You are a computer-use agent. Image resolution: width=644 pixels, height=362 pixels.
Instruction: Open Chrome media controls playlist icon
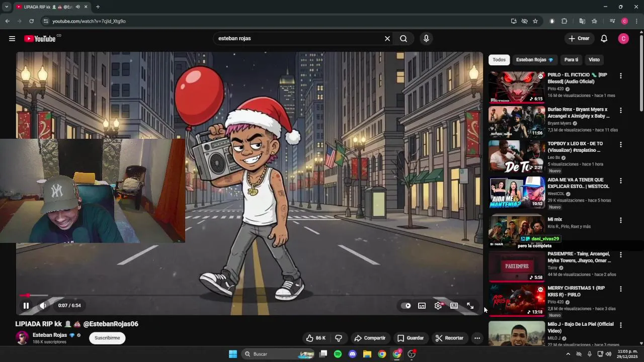point(612,21)
